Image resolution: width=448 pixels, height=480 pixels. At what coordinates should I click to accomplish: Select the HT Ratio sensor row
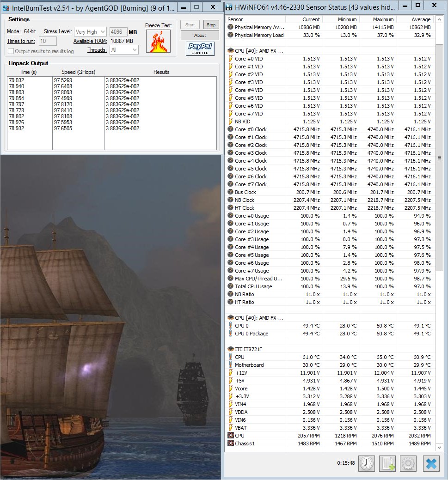point(330,302)
